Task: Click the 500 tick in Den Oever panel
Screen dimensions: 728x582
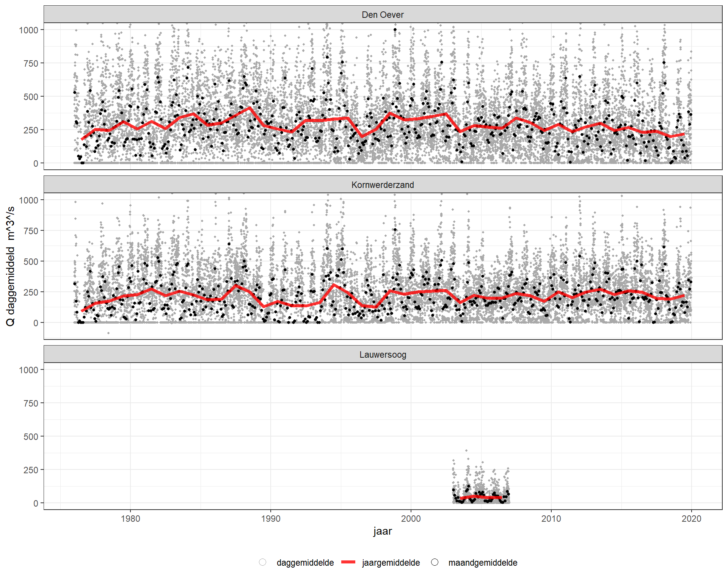Action: pos(31,97)
